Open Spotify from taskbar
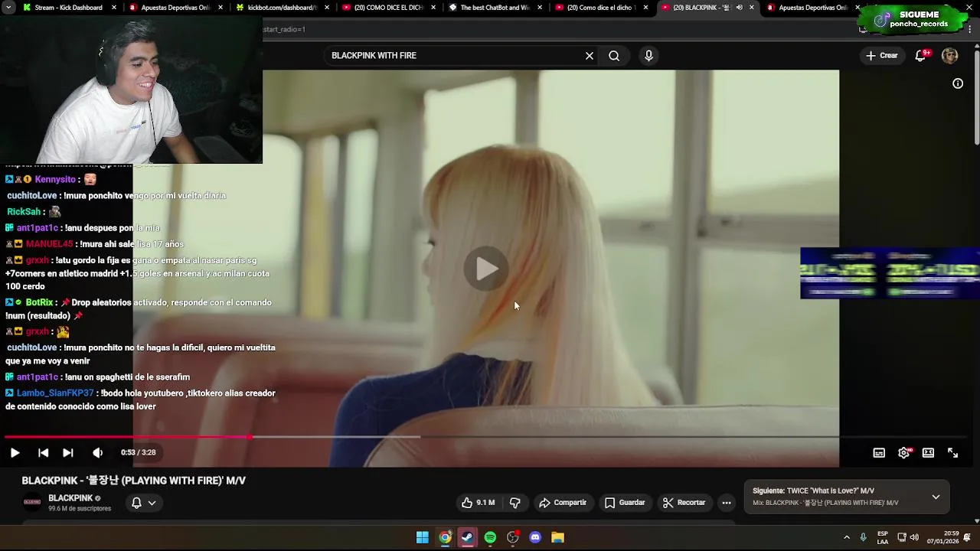Viewport: 980px width, 551px height. pyautogui.click(x=490, y=537)
